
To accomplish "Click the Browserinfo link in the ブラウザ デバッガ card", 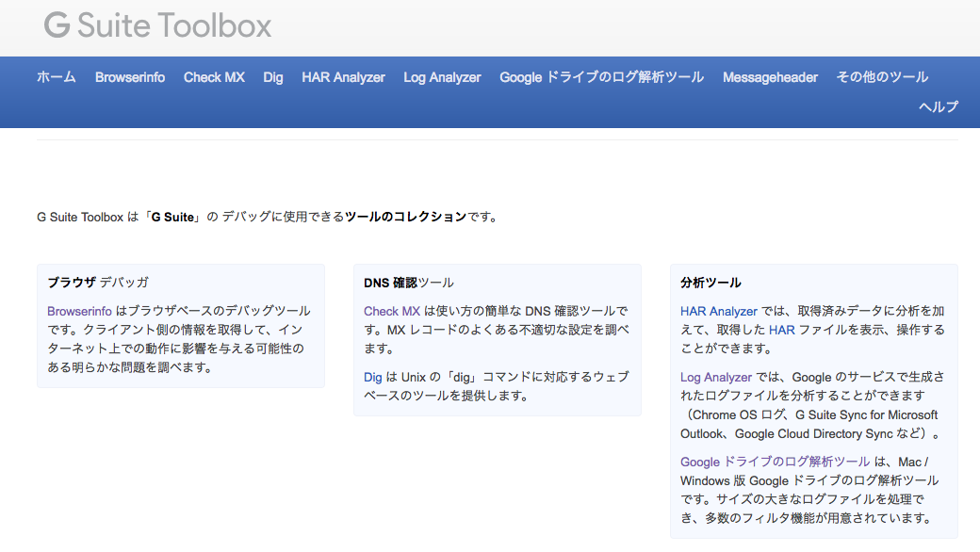I will [79, 311].
